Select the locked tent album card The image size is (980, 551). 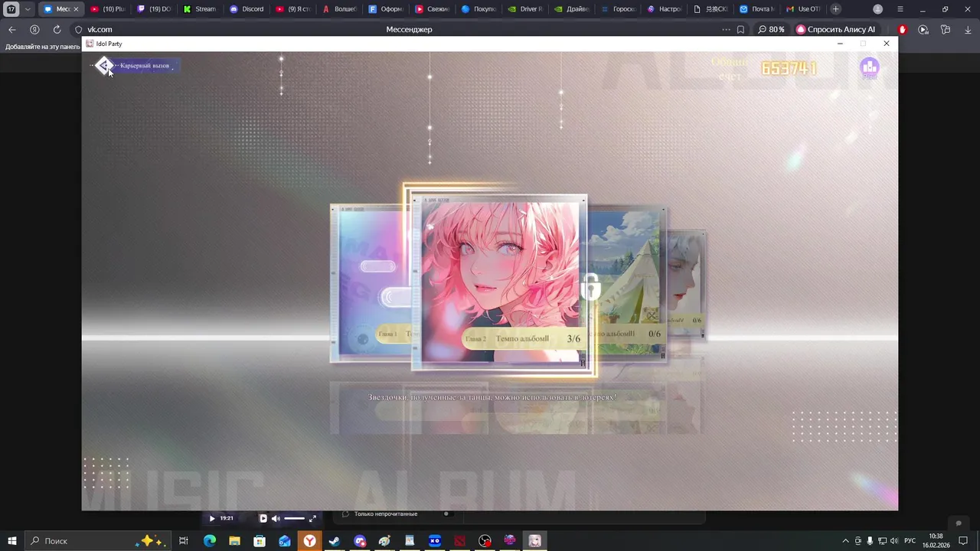click(x=626, y=283)
